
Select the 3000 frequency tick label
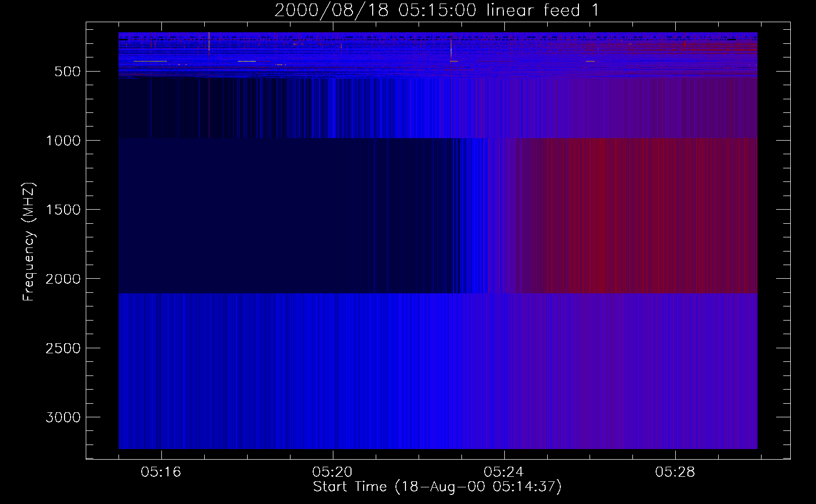click(x=63, y=417)
